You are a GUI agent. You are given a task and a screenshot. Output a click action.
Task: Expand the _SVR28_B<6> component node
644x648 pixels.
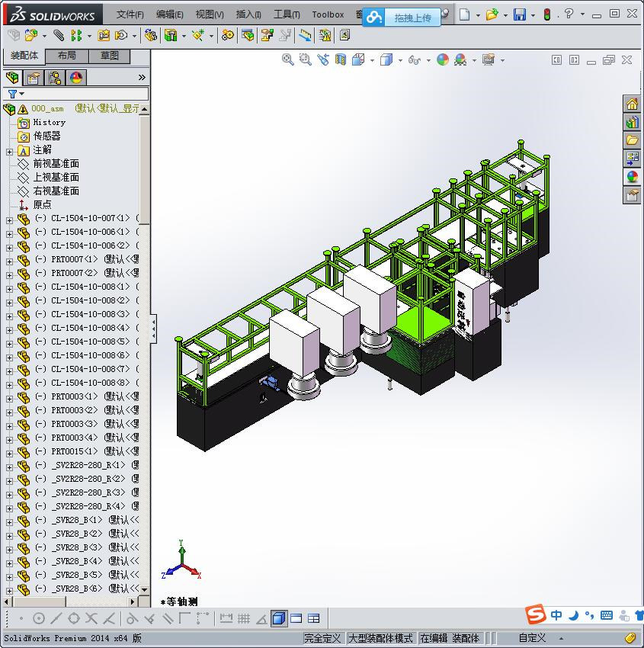(x=9, y=591)
